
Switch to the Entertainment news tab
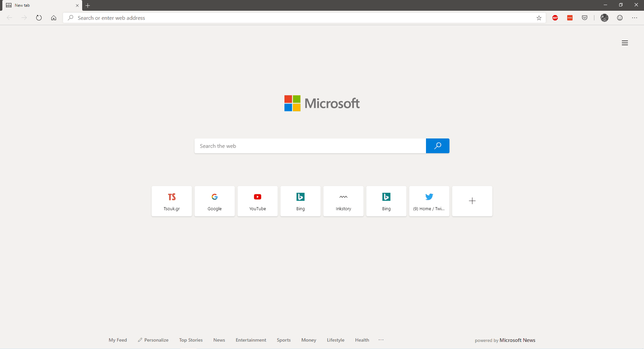[251, 340]
